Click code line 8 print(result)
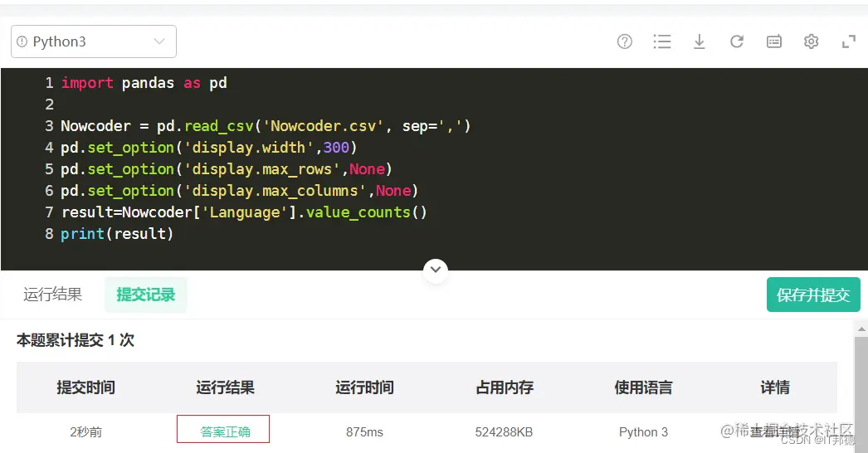868x453 pixels. [117, 234]
